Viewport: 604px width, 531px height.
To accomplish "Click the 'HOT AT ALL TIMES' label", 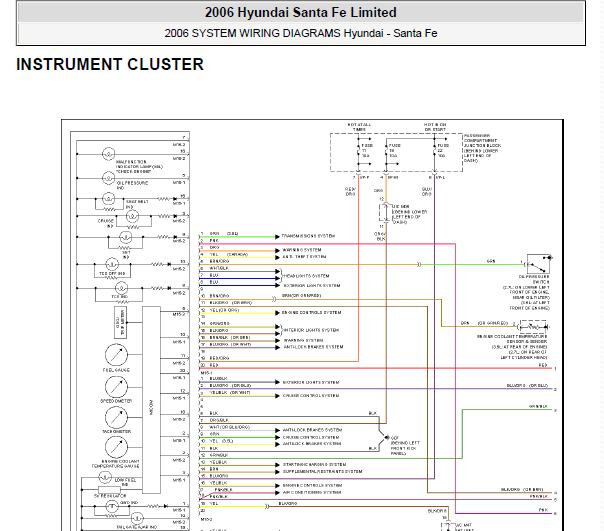I will tap(359, 127).
